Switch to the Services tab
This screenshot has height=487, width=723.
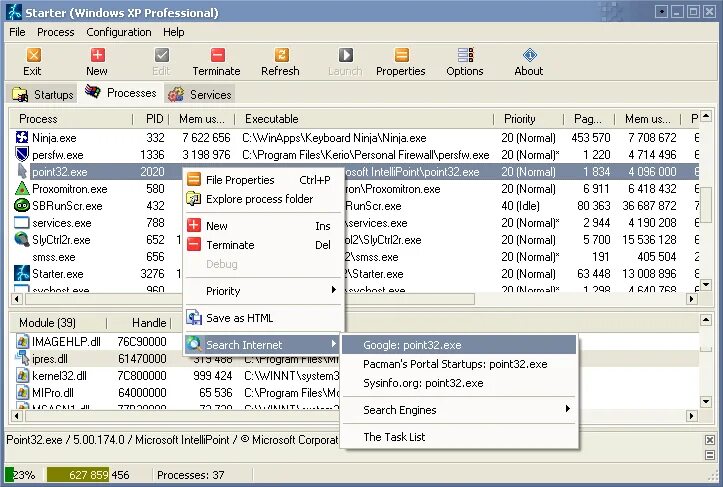coord(200,94)
